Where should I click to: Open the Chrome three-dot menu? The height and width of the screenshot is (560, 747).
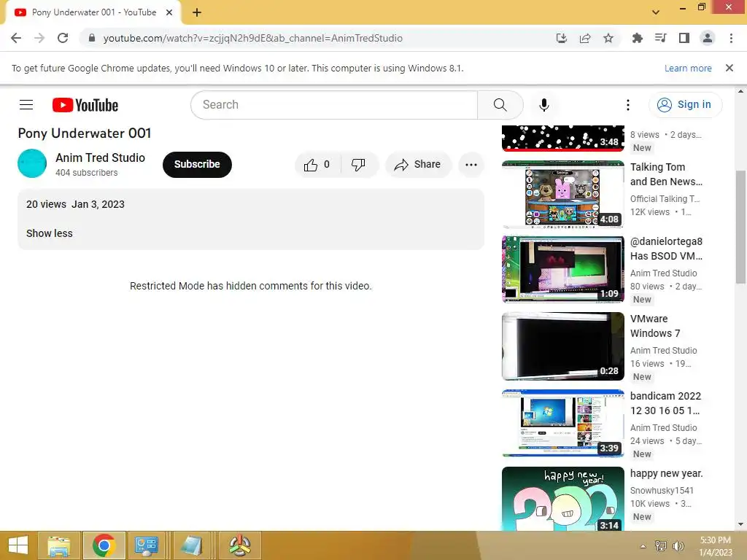pyautogui.click(x=731, y=38)
